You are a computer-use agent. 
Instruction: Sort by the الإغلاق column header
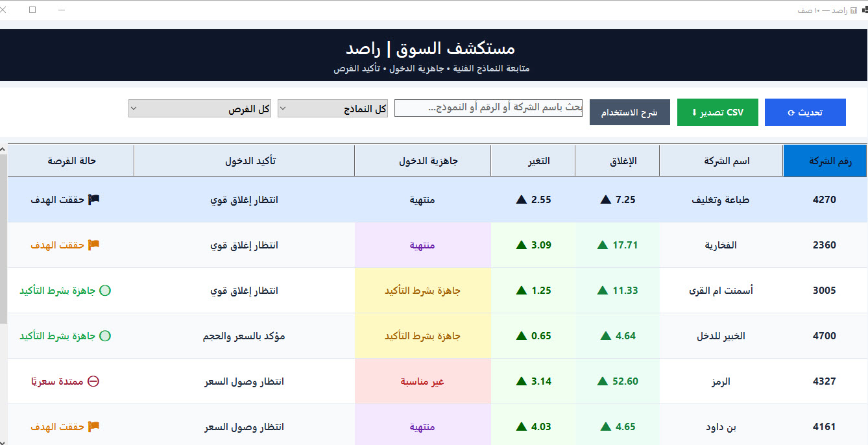tap(618, 161)
